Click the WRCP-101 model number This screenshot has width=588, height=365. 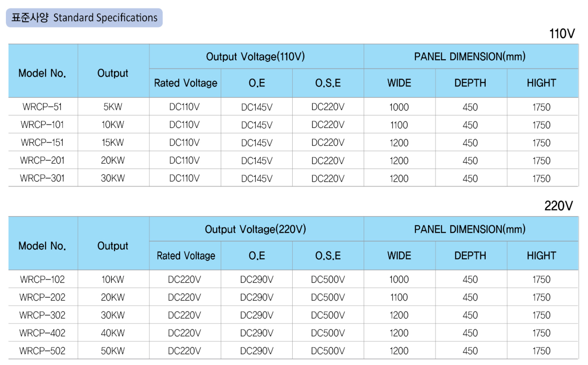(x=42, y=125)
